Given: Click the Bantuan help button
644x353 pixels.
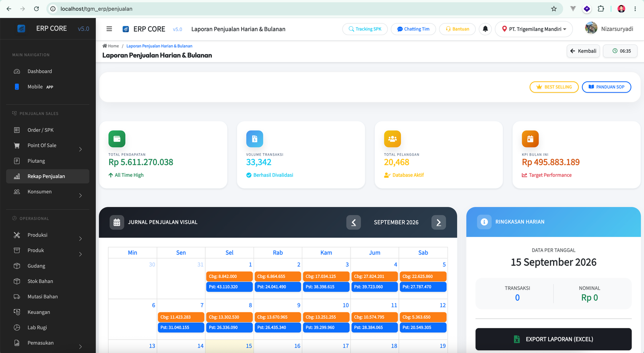Looking at the screenshot, I should pos(457,29).
